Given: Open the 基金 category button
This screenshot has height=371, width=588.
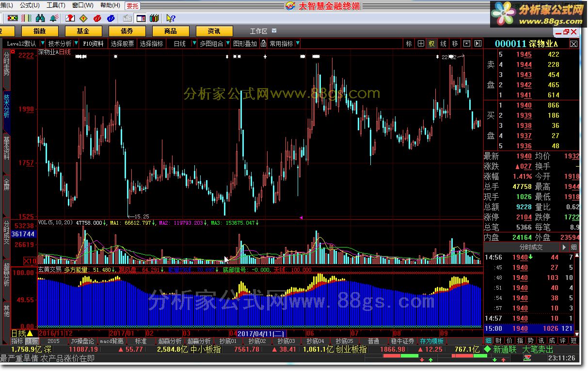Looking at the screenshot, I should 83,31.
